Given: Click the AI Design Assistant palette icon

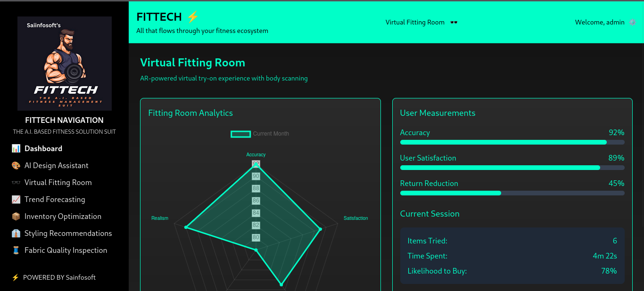Looking at the screenshot, I should [x=16, y=165].
